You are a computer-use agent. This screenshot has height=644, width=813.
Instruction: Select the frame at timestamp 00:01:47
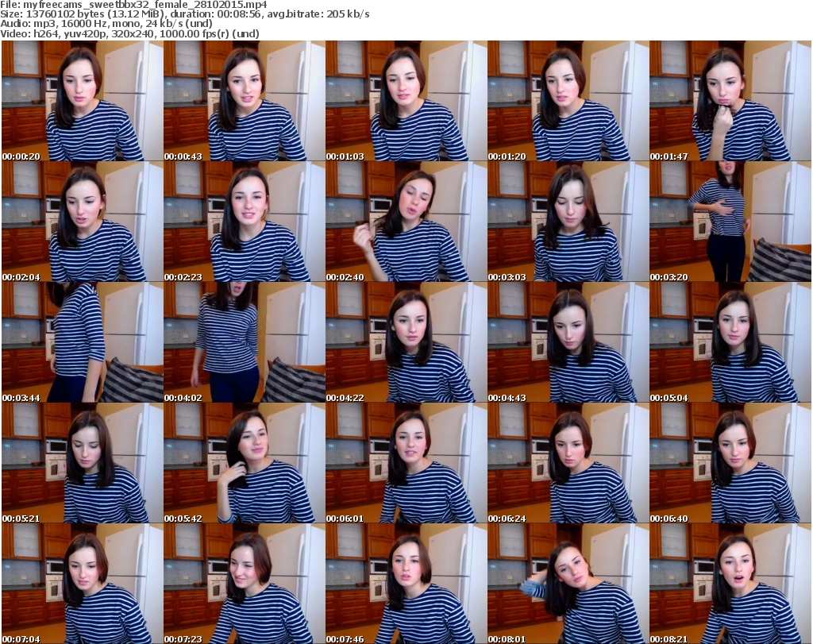click(x=730, y=101)
